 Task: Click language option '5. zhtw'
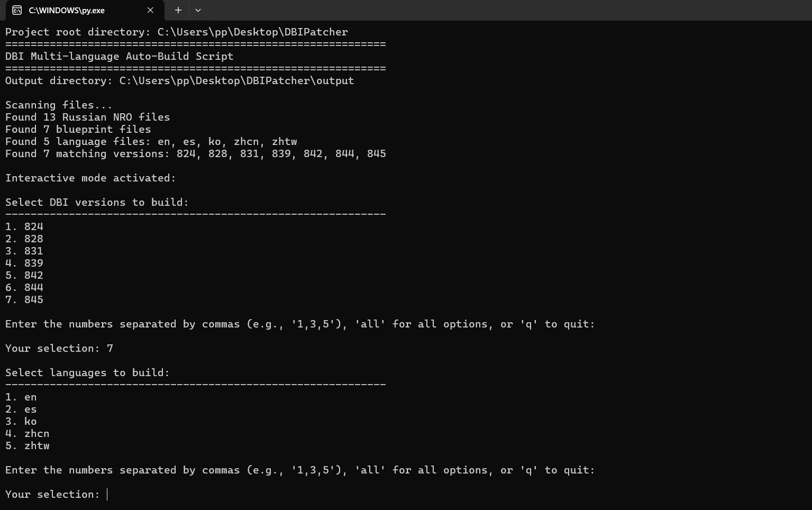click(x=28, y=445)
